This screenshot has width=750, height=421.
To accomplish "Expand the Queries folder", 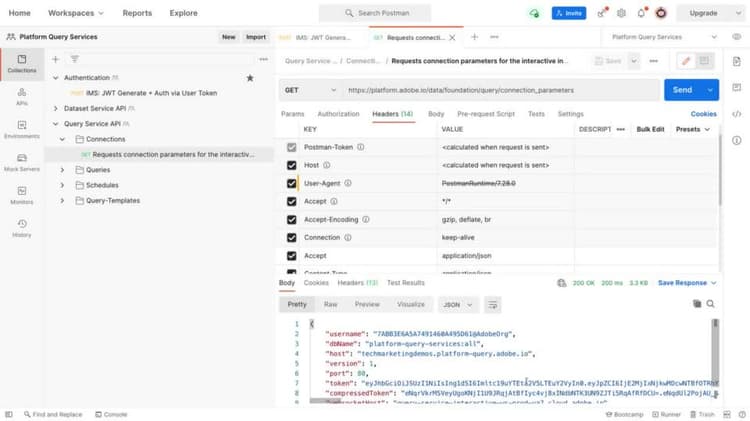I will click(62, 170).
